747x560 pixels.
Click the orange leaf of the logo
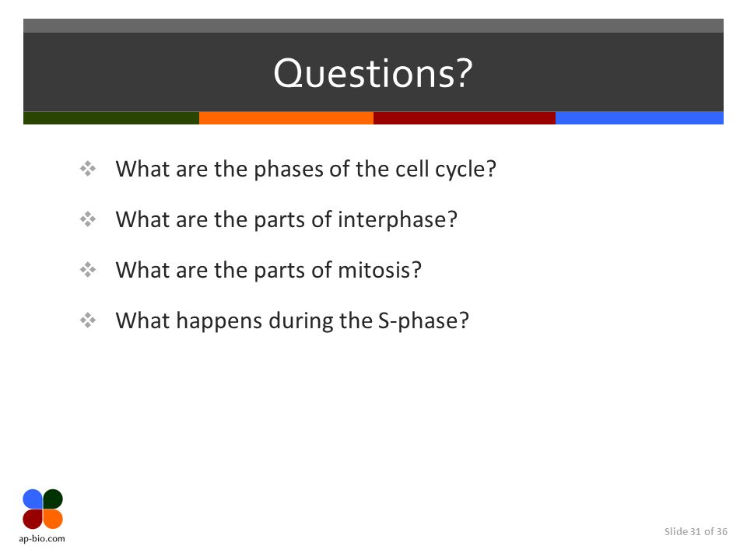coord(53,519)
